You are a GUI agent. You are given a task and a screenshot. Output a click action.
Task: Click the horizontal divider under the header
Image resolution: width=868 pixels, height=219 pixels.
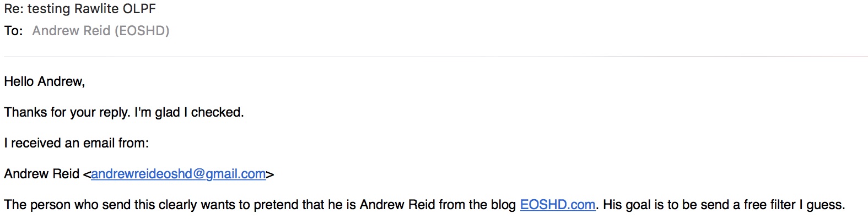[435, 56]
